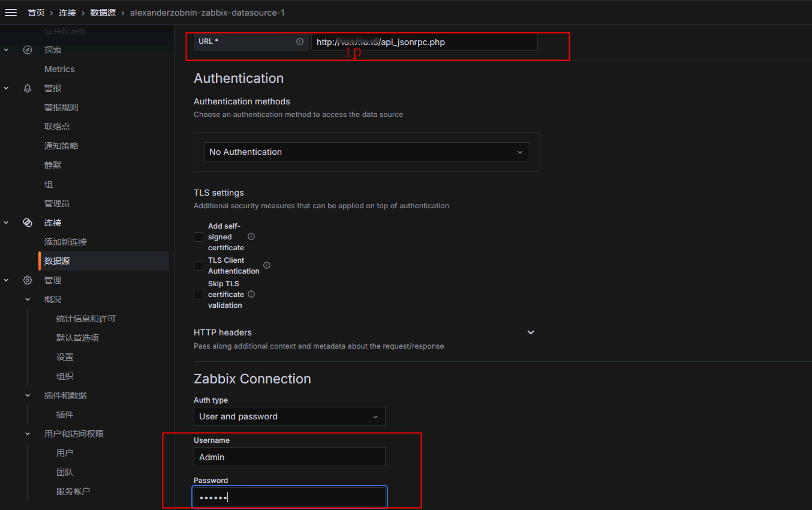
Task: Focus the URL input field
Action: pyautogui.click(x=425, y=42)
